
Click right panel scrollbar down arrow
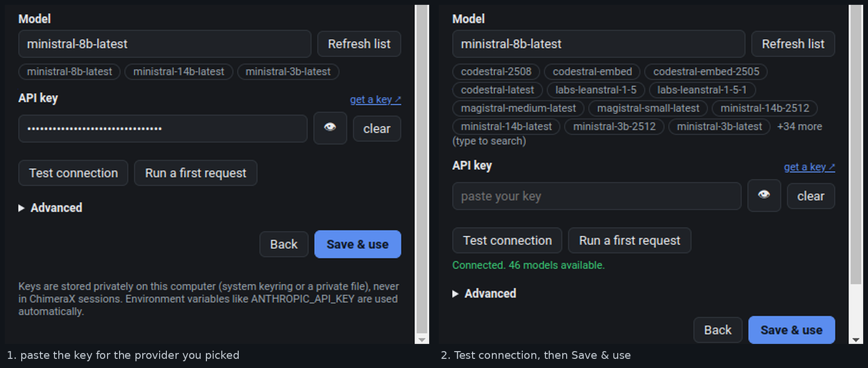coord(856,340)
